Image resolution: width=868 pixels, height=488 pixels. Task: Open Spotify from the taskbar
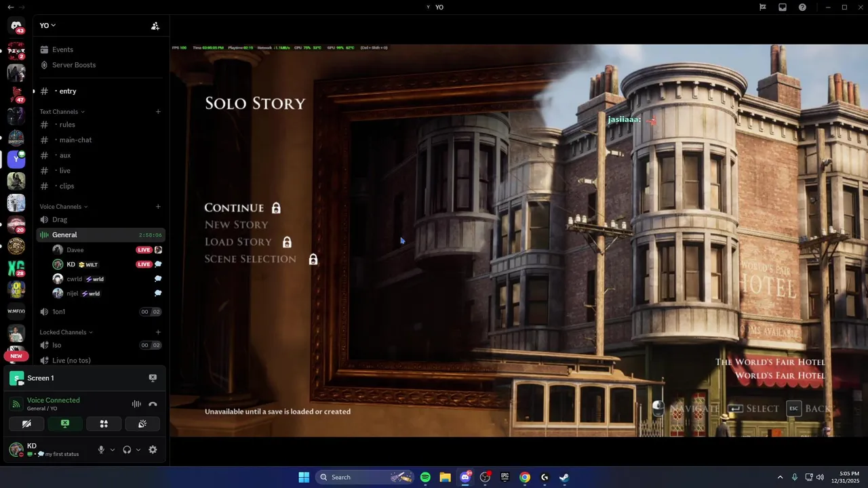click(425, 477)
